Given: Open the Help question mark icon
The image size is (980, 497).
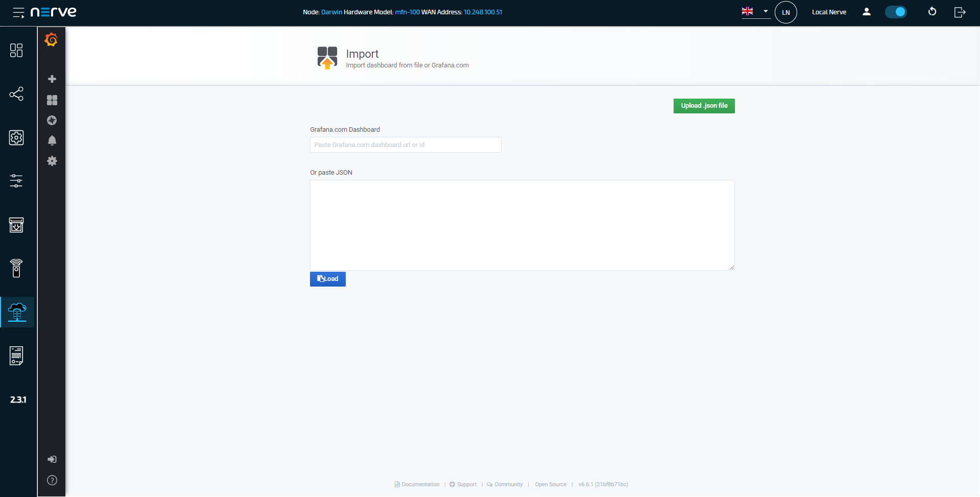Looking at the screenshot, I should click(x=52, y=480).
